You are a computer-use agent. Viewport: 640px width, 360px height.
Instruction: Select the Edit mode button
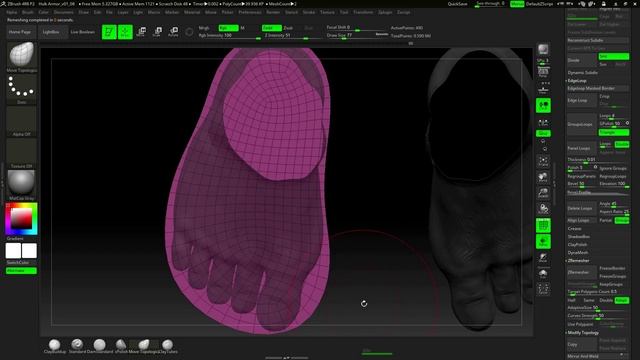(109, 32)
